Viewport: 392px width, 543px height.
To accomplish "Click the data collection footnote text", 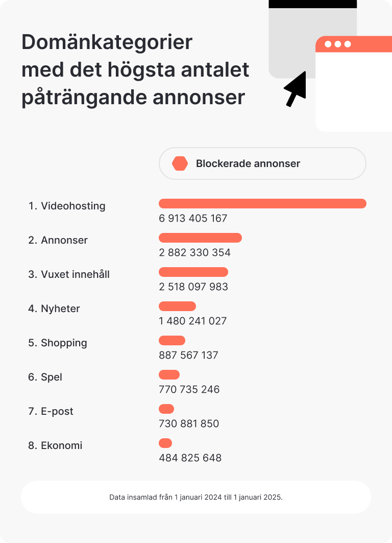I will tap(196, 497).
